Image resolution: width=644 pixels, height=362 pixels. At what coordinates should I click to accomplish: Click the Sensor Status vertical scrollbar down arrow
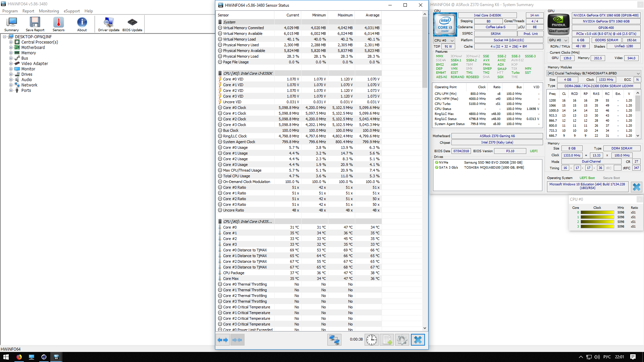[x=425, y=328]
